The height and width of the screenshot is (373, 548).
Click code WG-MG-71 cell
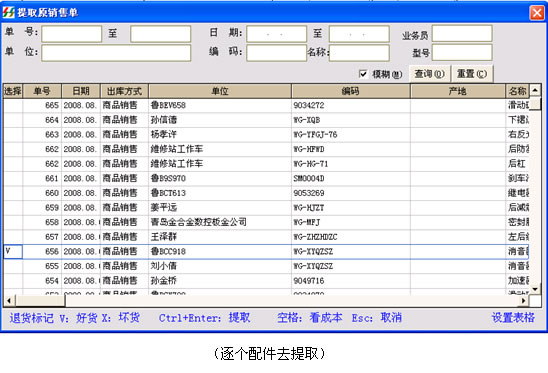[x=351, y=164]
